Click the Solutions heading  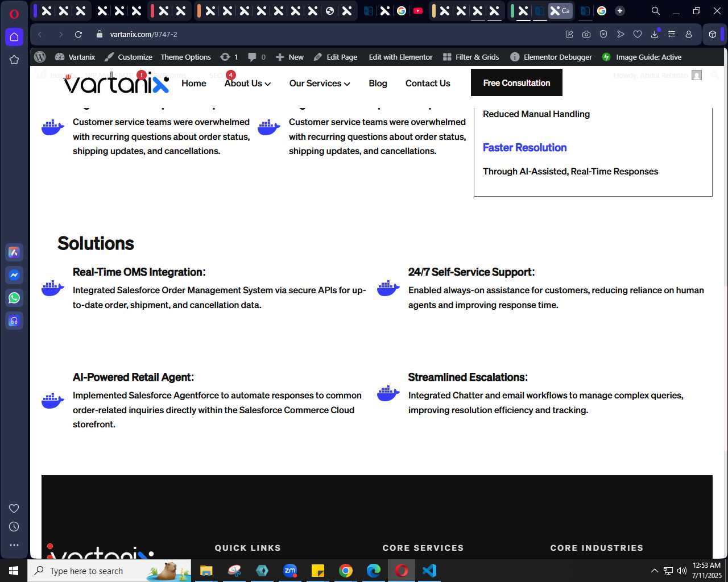click(96, 243)
